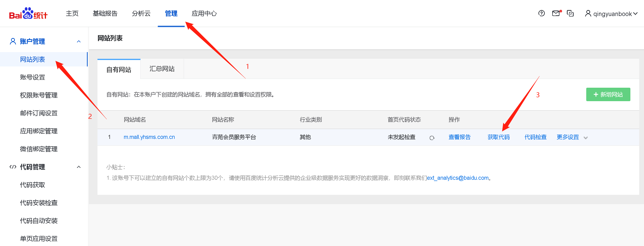Collapse the 代码管理 section chevron

pos(79,167)
